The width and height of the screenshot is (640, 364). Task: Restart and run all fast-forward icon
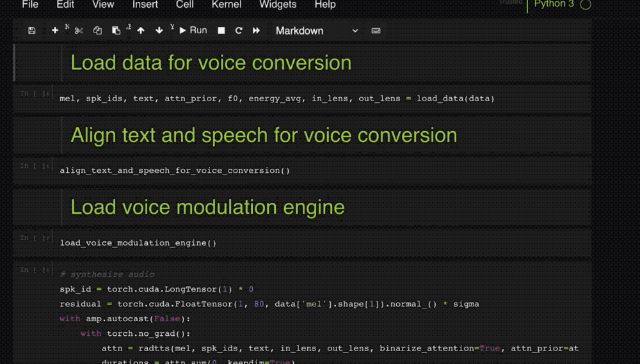click(x=256, y=31)
